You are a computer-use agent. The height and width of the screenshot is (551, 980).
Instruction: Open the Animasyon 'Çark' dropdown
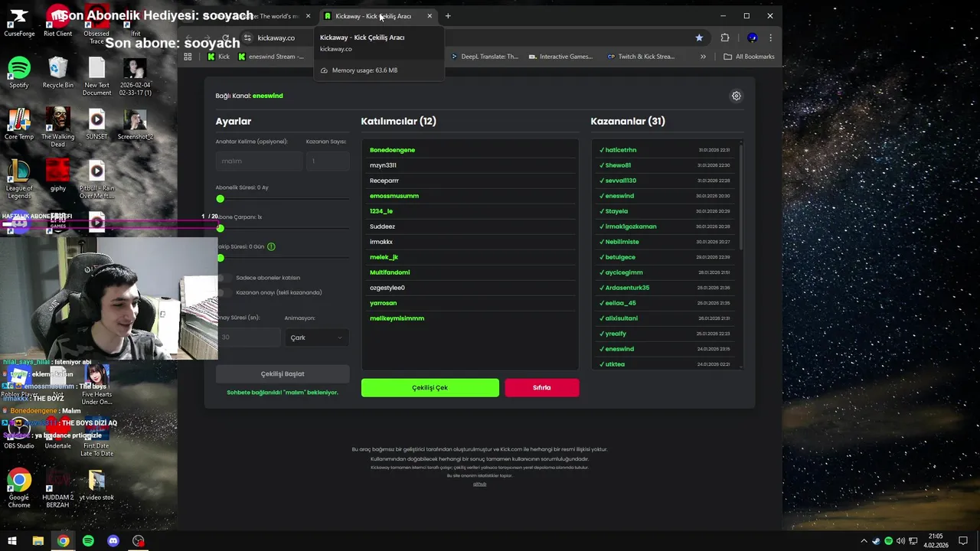317,337
